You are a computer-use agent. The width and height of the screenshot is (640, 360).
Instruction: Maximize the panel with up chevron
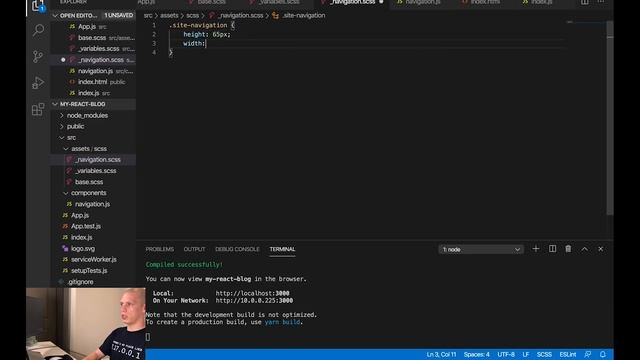(584, 249)
